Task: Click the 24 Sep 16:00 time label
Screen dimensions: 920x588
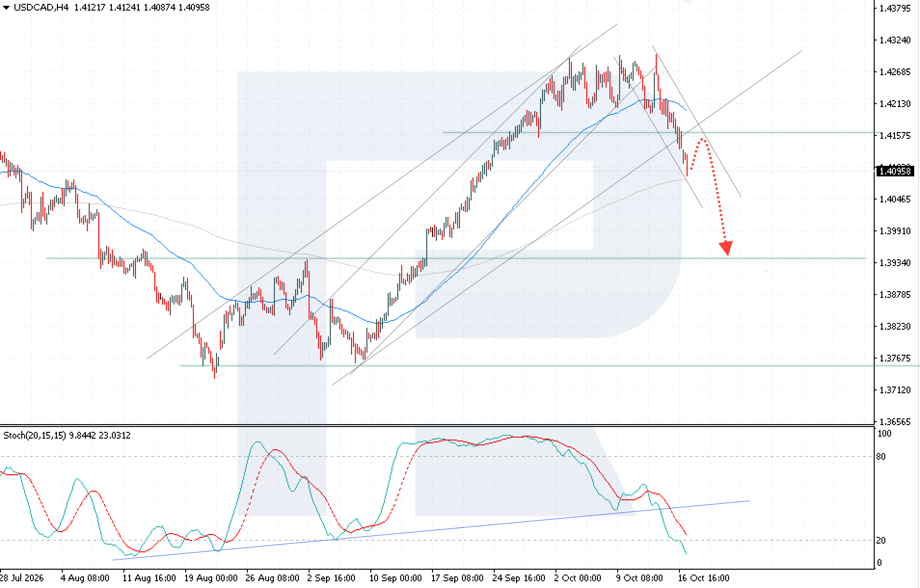Action: [519, 578]
